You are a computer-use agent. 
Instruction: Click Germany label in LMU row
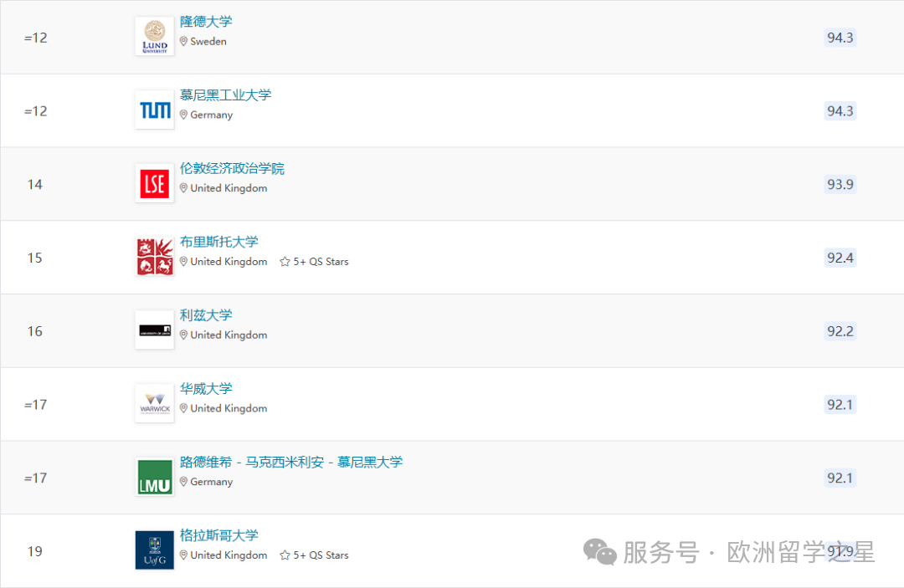click(212, 482)
